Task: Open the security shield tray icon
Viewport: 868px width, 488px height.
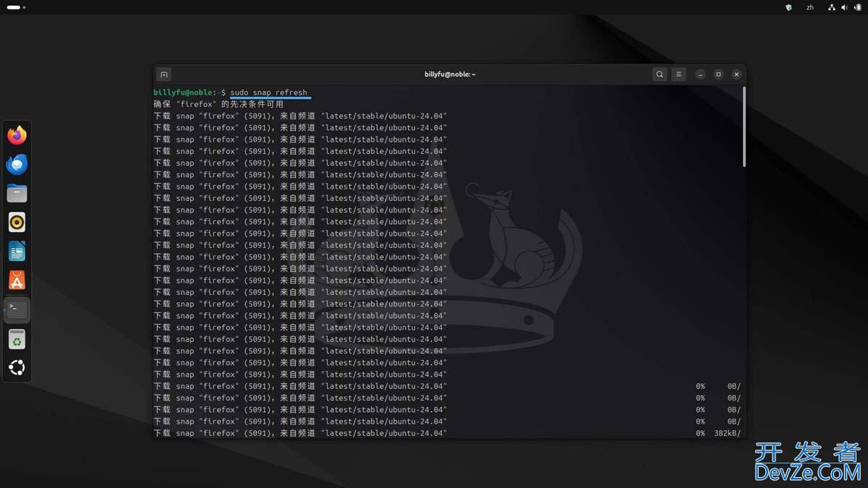Action: [x=788, y=7]
